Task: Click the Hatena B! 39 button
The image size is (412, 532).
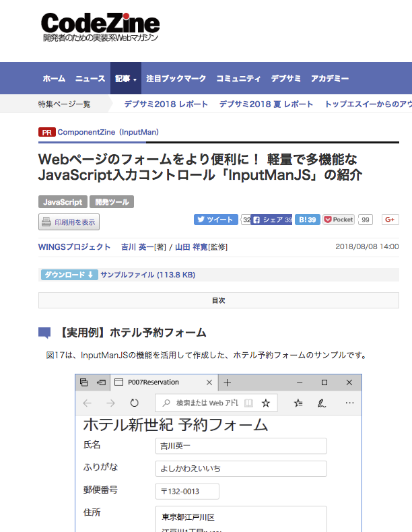Action: (307, 220)
